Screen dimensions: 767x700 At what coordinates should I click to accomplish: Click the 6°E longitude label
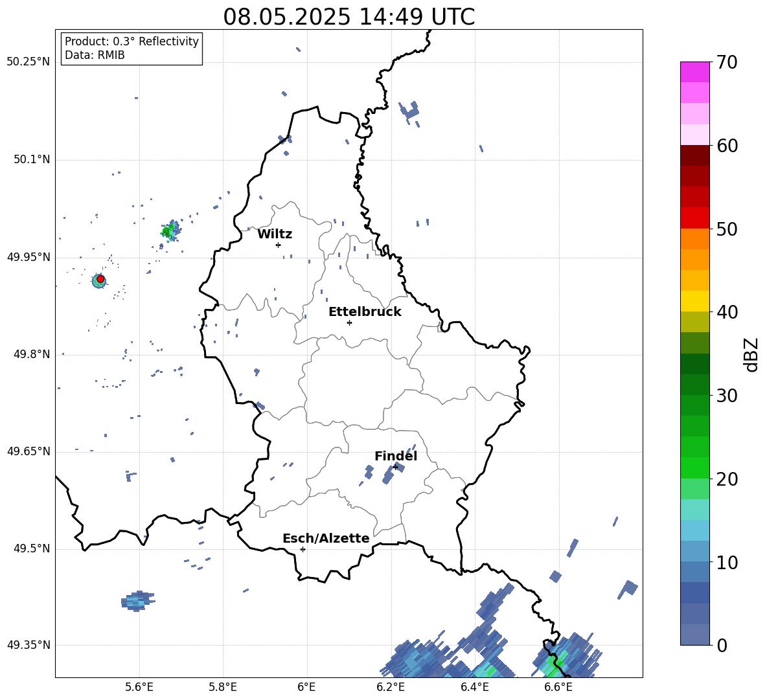pyautogui.click(x=306, y=687)
